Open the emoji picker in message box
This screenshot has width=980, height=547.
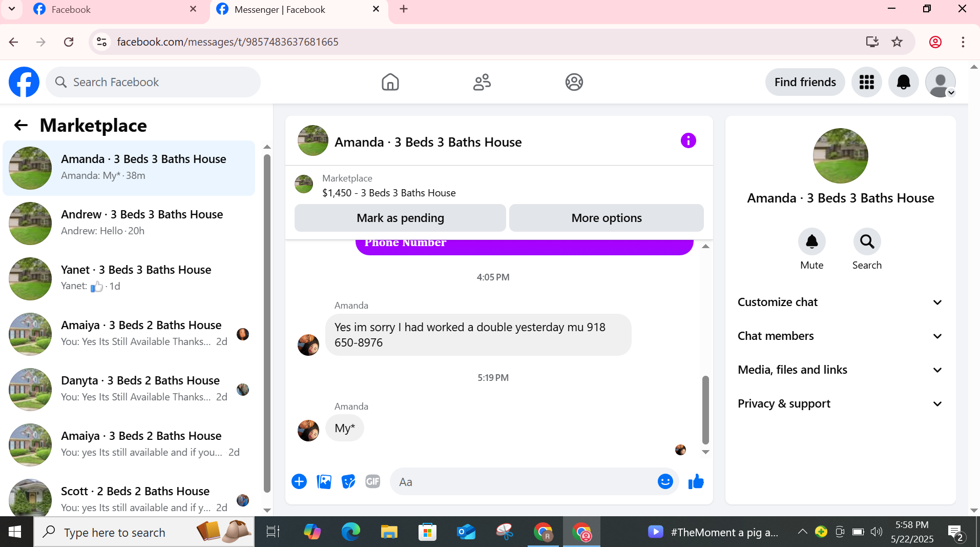pos(665,481)
